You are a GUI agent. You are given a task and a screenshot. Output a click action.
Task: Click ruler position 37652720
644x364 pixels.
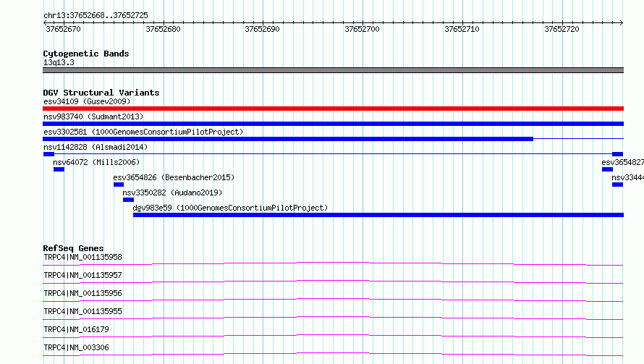(x=562, y=29)
